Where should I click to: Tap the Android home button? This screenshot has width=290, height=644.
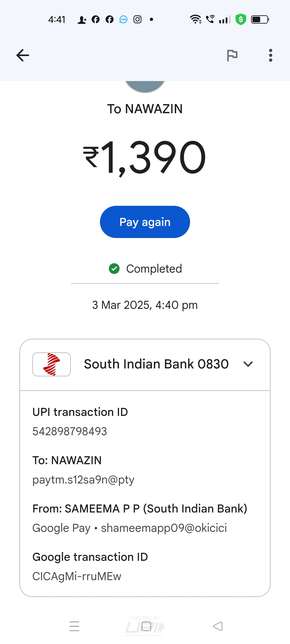coord(146,626)
